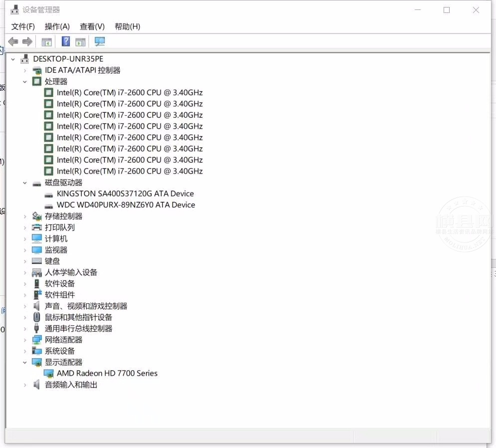
Task: Click the action pane toolbar icon
Action: (80, 42)
